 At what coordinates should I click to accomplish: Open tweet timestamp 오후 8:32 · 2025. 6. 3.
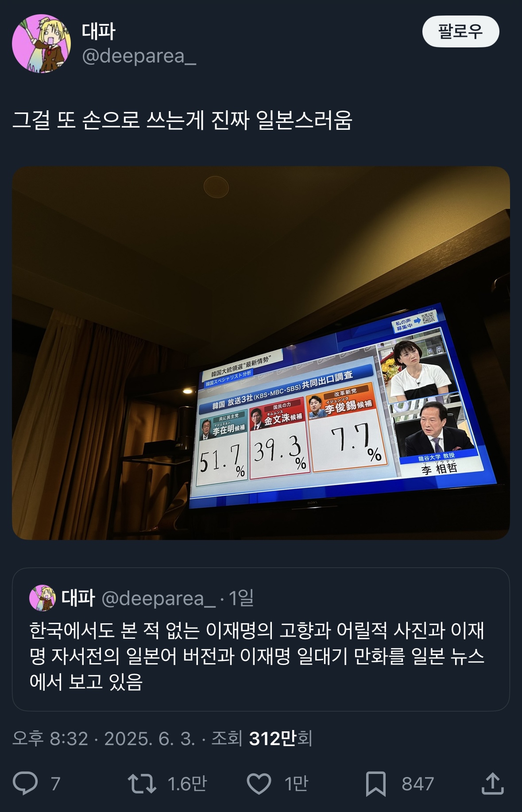[104, 738]
